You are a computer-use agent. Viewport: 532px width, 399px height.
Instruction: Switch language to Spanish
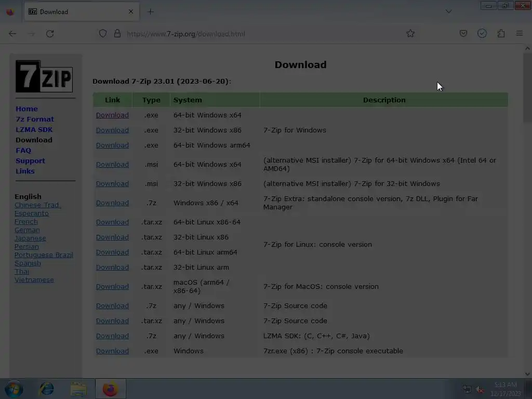pyautogui.click(x=28, y=263)
